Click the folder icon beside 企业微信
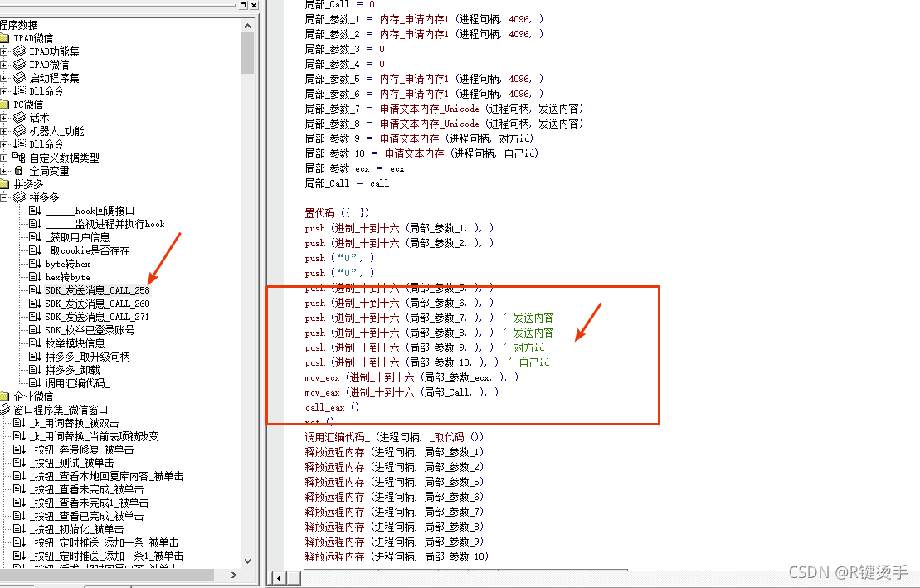The image size is (920, 588). [5, 396]
